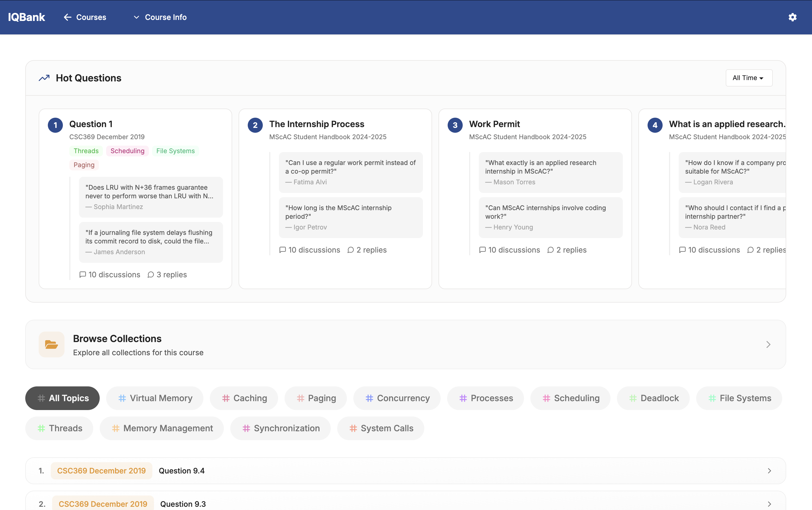Click the Hot Questions trending arrow icon
The width and height of the screenshot is (812, 510).
tap(44, 78)
